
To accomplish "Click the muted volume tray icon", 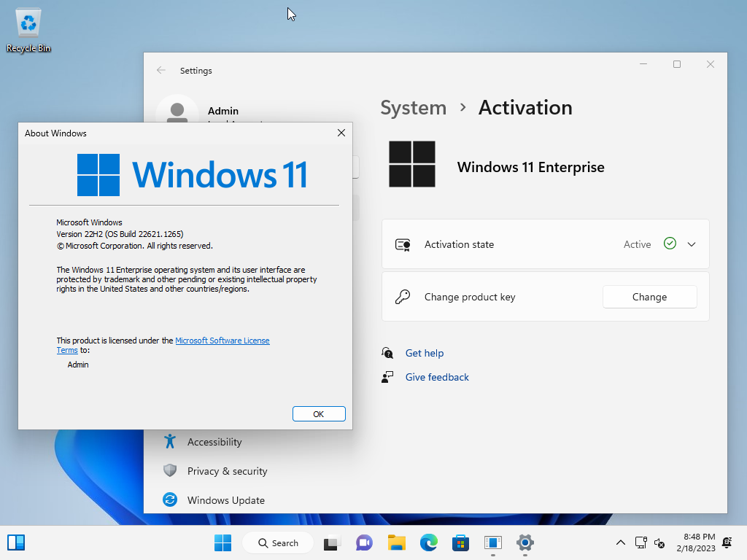I will coord(659,542).
